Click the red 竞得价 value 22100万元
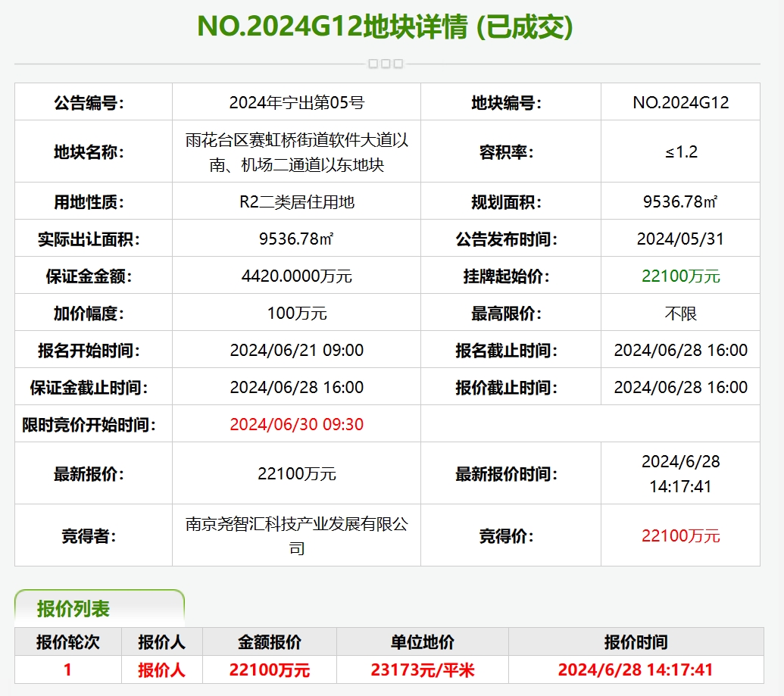 pyautogui.click(x=680, y=535)
